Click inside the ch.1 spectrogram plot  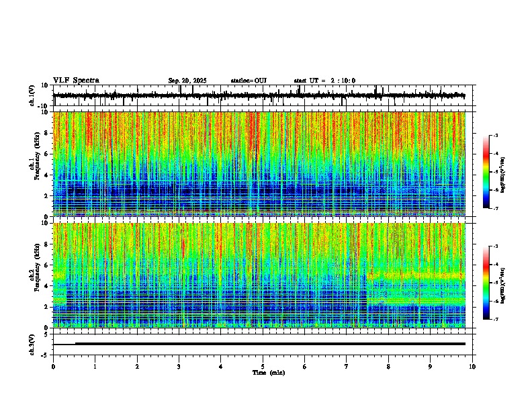tap(259, 164)
